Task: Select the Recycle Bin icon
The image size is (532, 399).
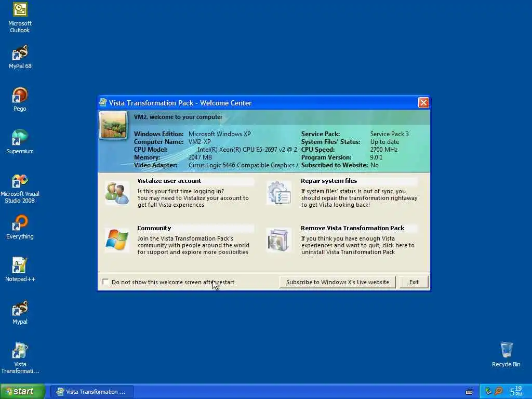Action: pyautogui.click(x=506, y=355)
